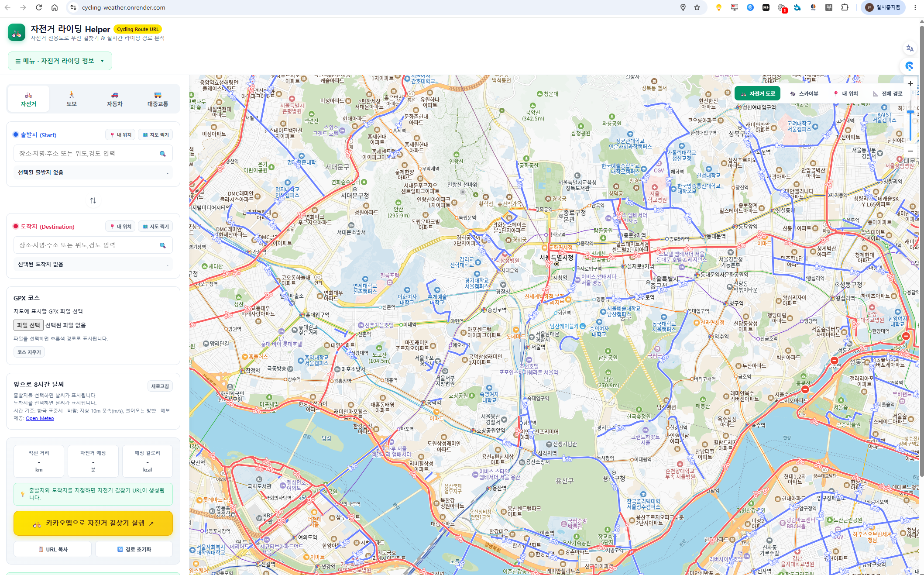Reload the page in browser
The width and height of the screenshot is (924, 575).
pos(39,7)
